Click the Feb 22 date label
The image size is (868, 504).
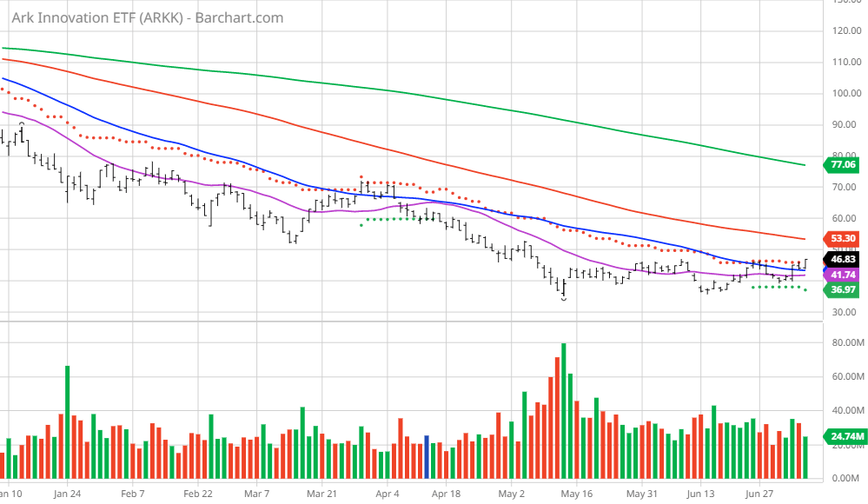(198, 494)
